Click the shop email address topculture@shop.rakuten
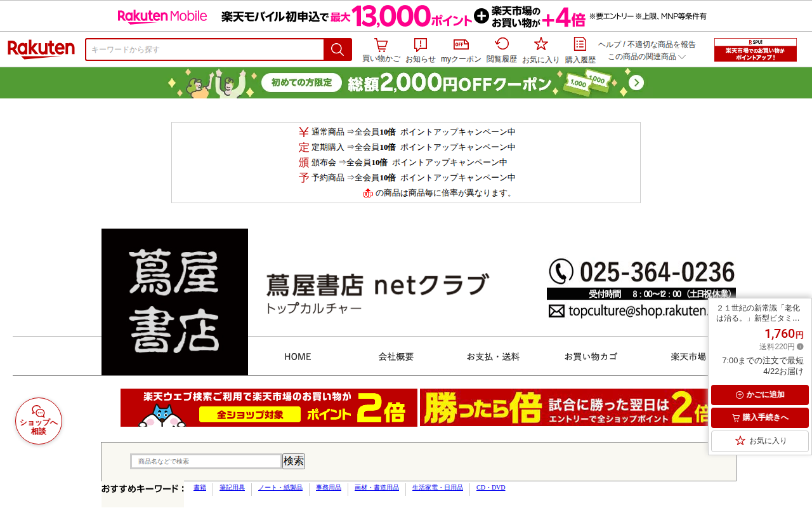The image size is (812, 508). [638, 311]
